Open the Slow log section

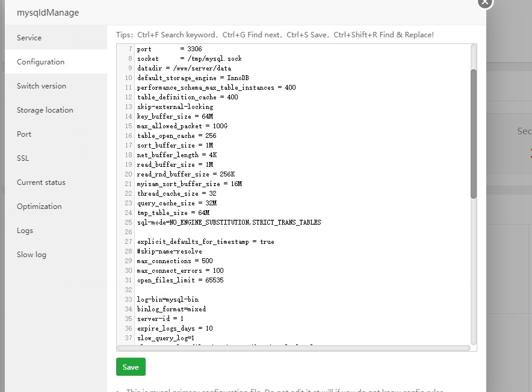31,255
